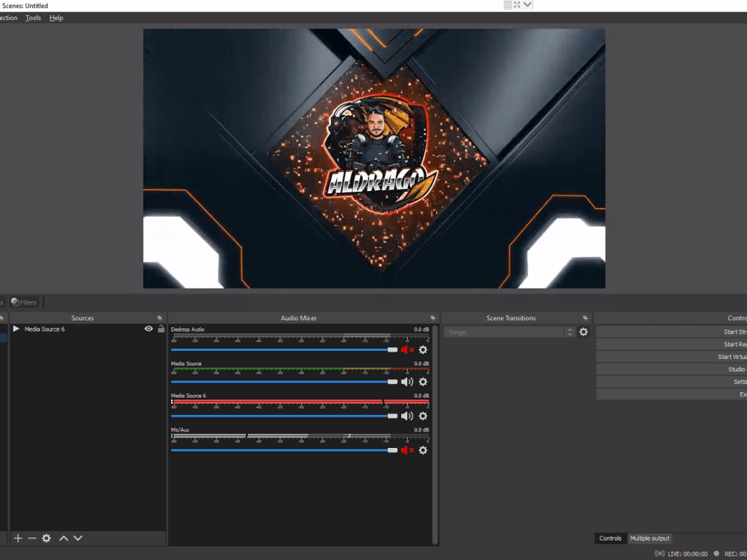
Task: Adjust the Media Source 6 volume slider
Action: 285,416
